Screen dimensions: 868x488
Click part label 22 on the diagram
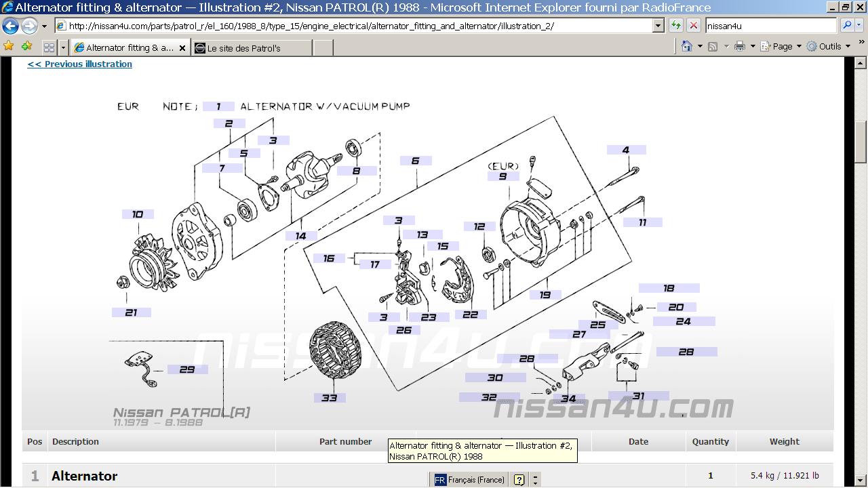pos(471,314)
